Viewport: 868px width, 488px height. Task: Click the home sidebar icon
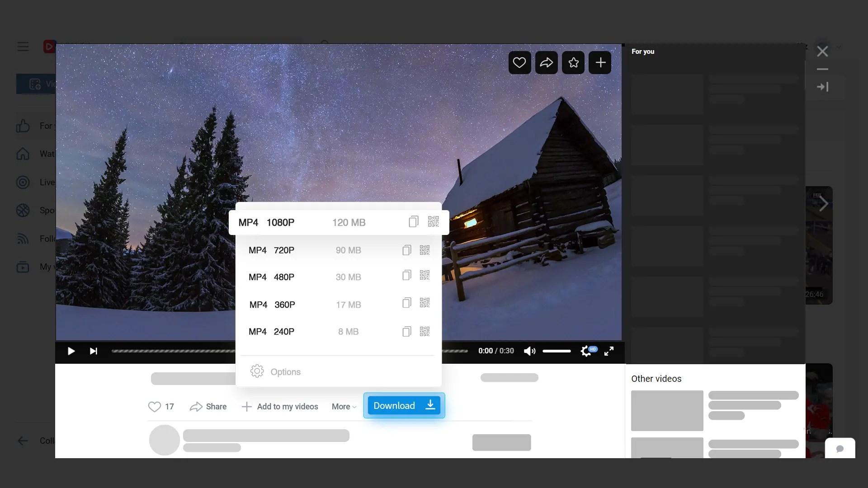pyautogui.click(x=23, y=154)
